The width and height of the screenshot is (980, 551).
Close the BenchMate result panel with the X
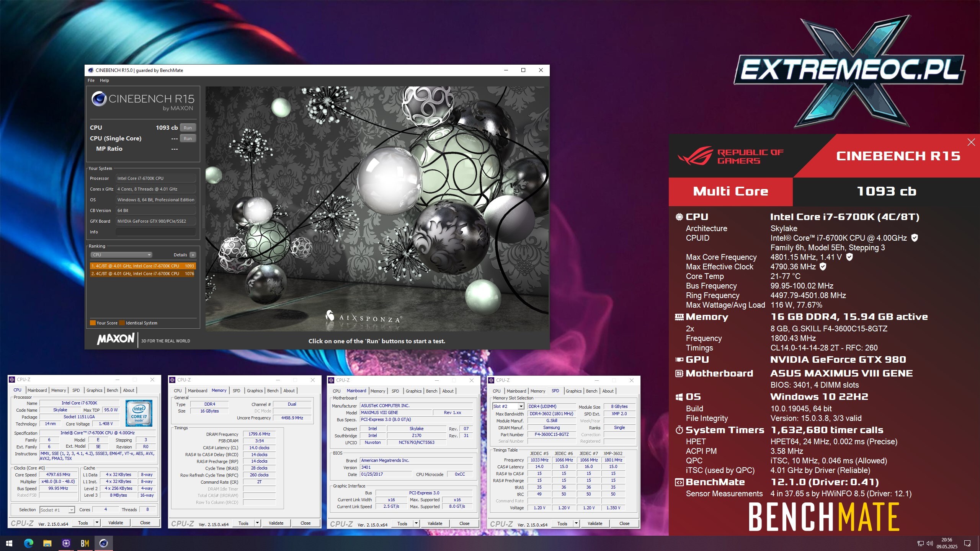(971, 142)
